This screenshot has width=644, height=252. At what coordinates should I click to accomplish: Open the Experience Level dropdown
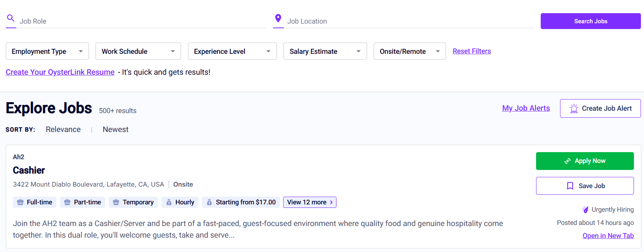[x=232, y=51]
